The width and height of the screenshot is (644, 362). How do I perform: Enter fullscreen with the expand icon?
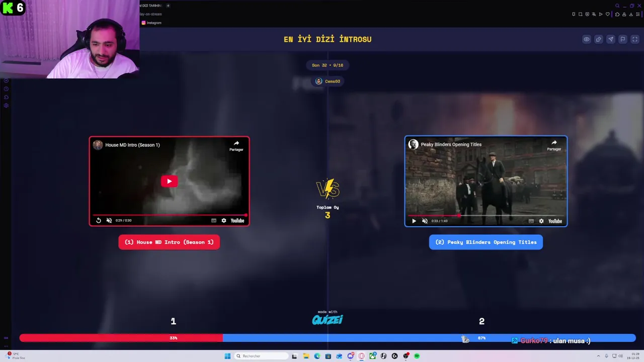tap(634, 39)
